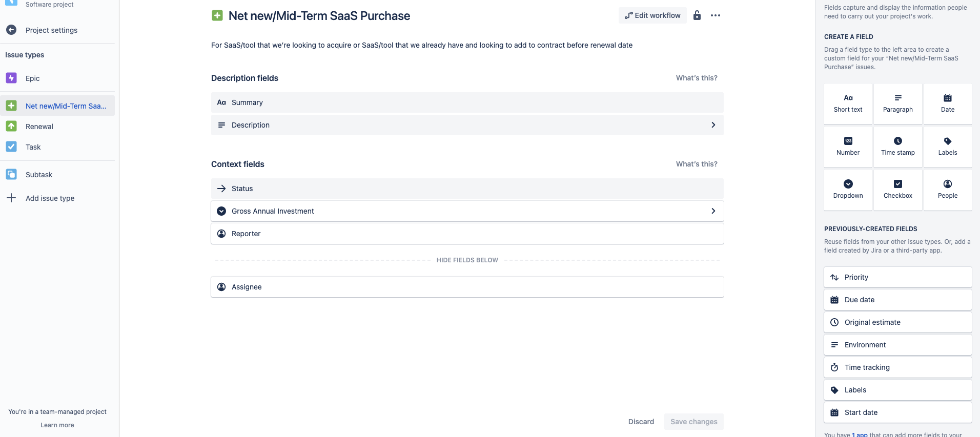Click the back arrow next to Project settings
This screenshot has height=437, width=980.
11,30
